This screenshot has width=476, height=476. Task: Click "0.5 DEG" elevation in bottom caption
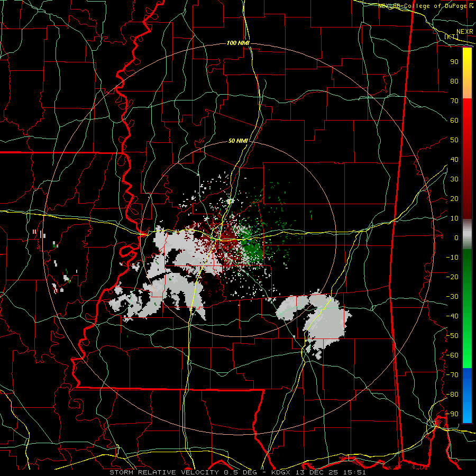pyautogui.click(x=240, y=472)
